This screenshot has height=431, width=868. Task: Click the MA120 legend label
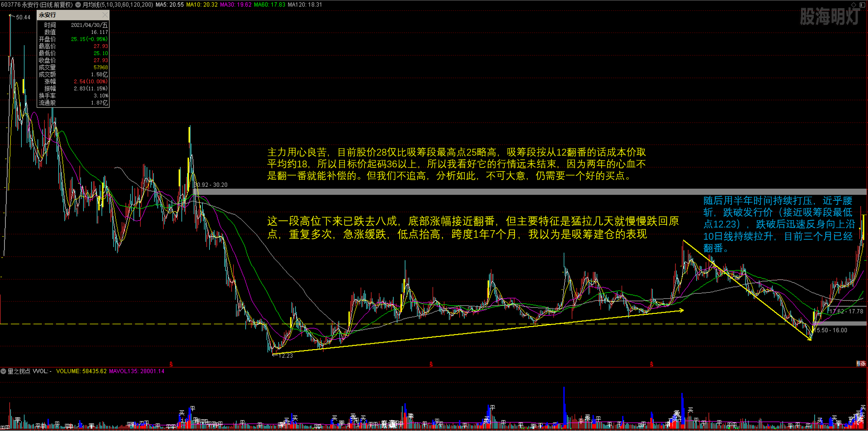pyautogui.click(x=305, y=5)
